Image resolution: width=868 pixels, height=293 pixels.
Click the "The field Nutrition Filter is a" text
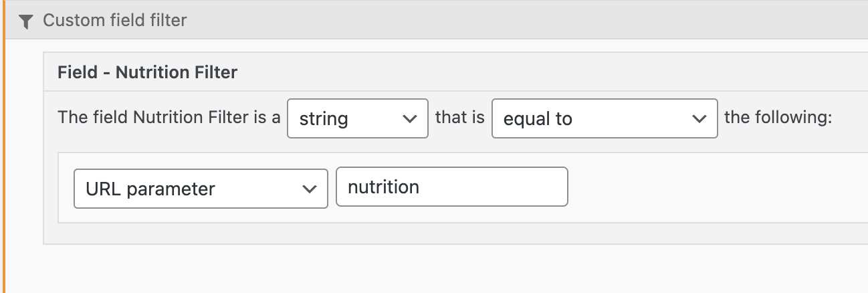point(169,118)
